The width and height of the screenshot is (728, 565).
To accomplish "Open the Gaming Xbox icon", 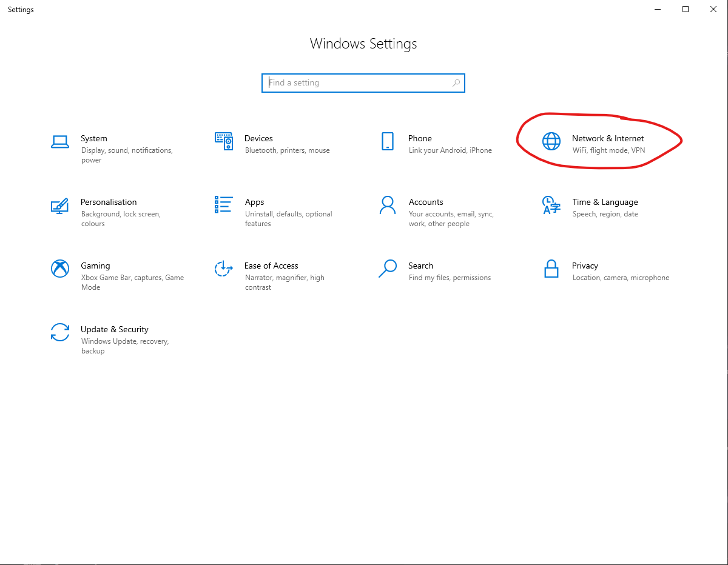I will [60, 269].
